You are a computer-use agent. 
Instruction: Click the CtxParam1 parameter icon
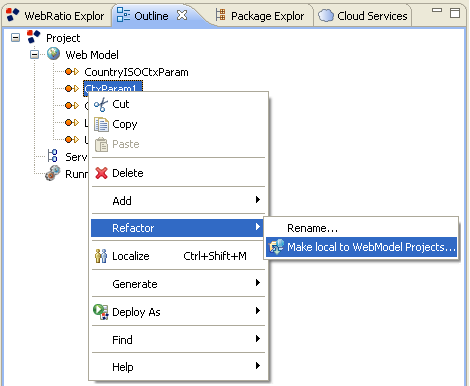tap(72, 88)
